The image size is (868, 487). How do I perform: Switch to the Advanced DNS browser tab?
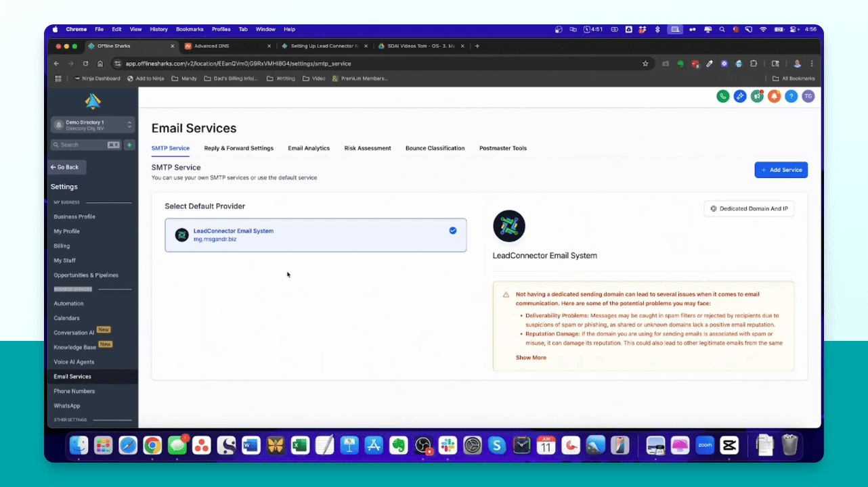(x=227, y=46)
